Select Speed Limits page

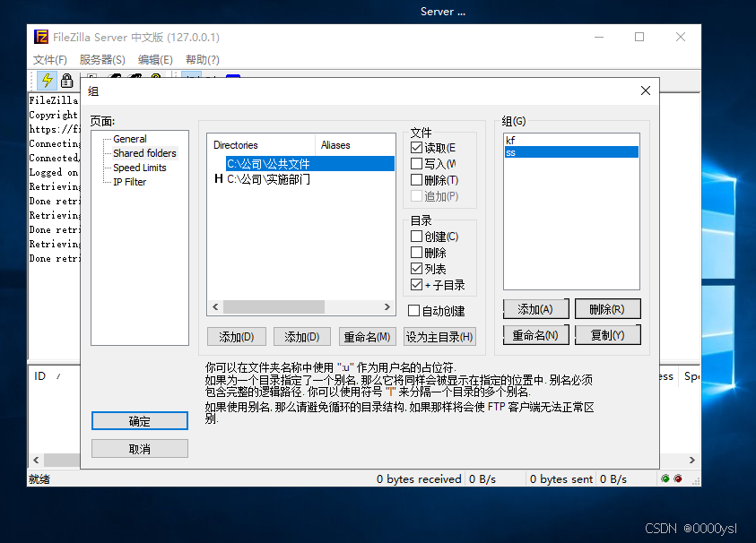point(140,168)
